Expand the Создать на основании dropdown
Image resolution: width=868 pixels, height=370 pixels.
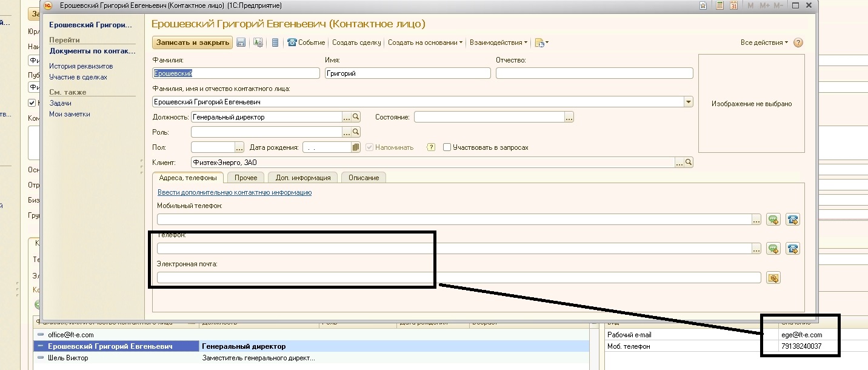point(425,42)
